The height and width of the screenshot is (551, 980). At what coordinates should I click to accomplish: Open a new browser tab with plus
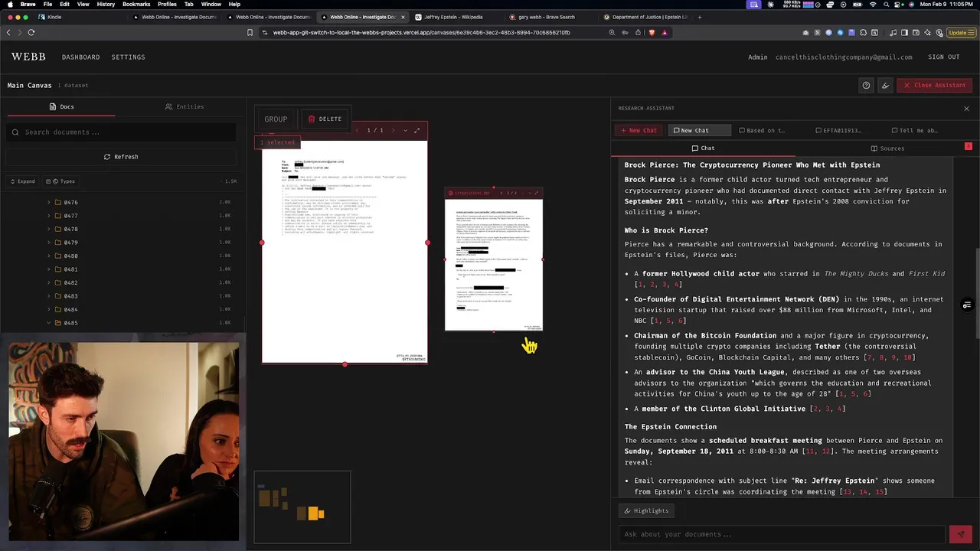click(699, 17)
